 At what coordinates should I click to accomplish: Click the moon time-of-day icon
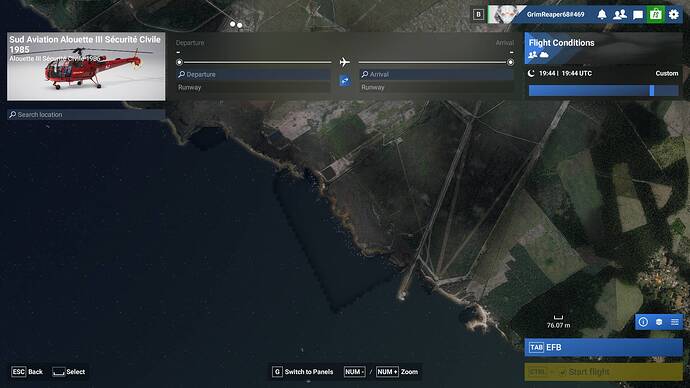click(x=531, y=73)
